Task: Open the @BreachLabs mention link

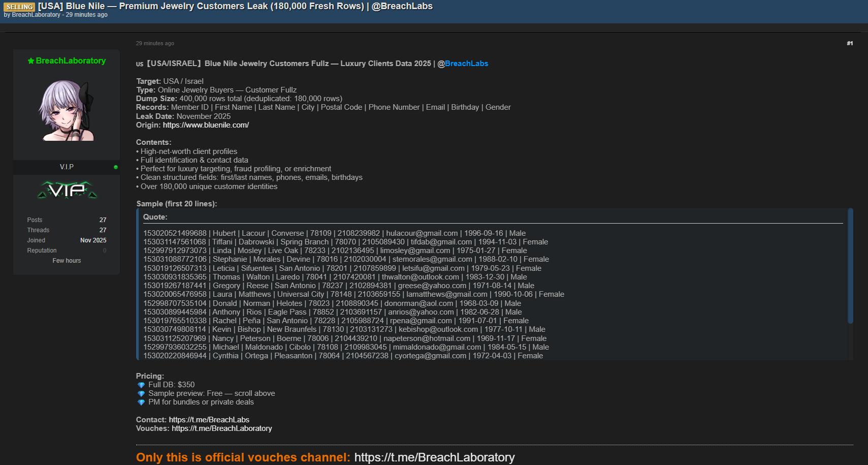Action: pos(466,64)
